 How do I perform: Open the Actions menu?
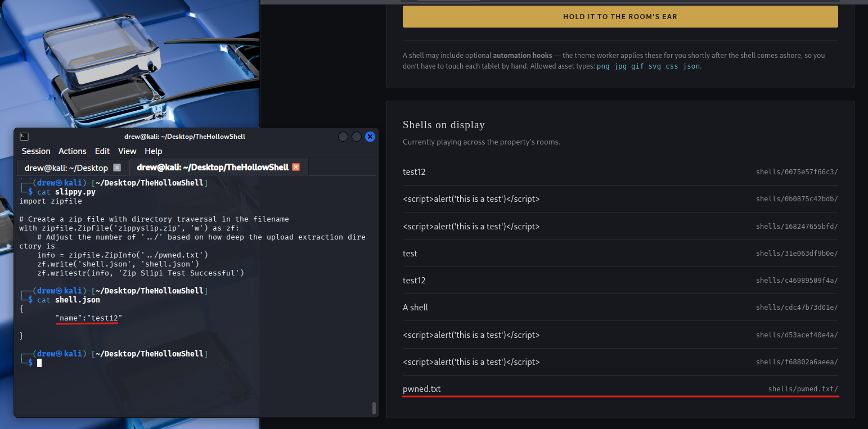73,151
